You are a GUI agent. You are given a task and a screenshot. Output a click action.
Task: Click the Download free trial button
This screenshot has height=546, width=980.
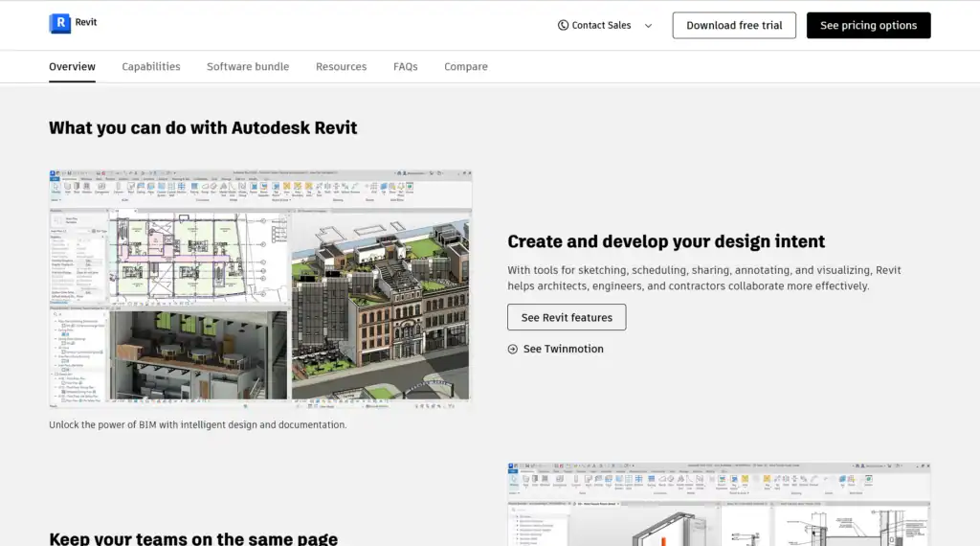[x=734, y=26]
